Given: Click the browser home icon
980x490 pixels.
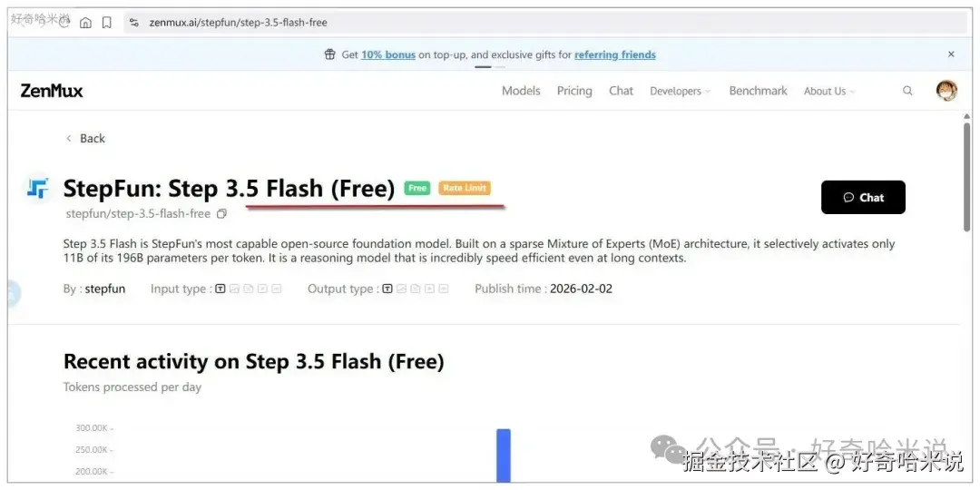Looking at the screenshot, I should click(x=85, y=23).
